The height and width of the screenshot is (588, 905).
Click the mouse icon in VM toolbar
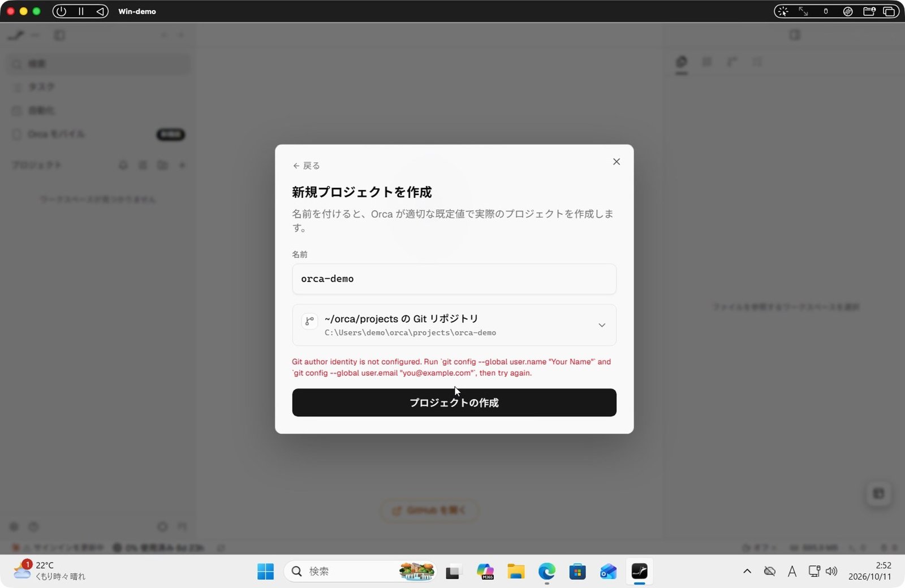826,11
